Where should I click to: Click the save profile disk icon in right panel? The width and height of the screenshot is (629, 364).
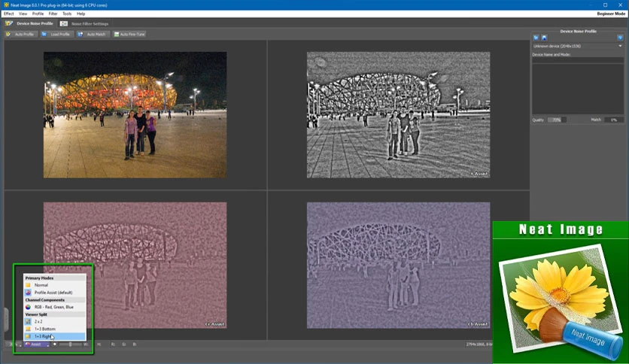click(x=545, y=38)
